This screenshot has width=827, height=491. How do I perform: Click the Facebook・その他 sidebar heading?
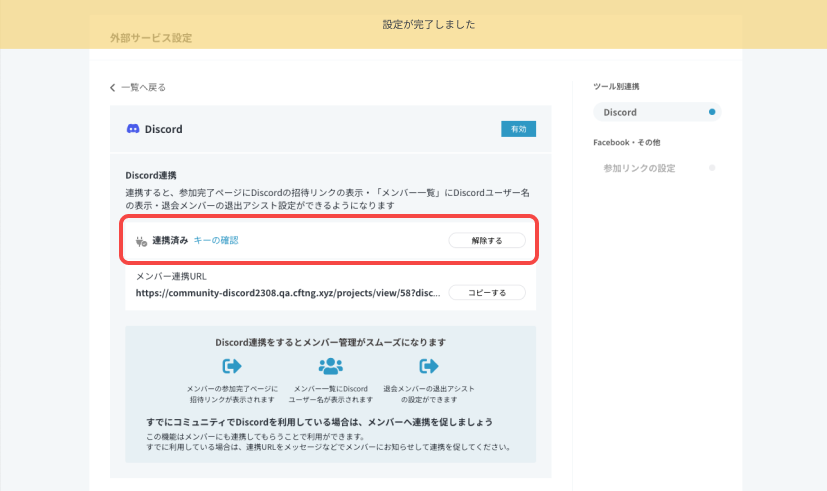point(626,143)
